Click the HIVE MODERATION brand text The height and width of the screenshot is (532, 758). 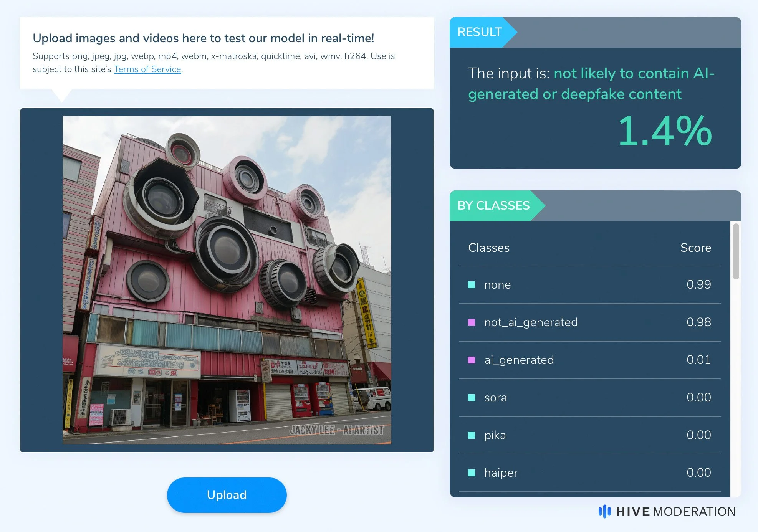pos(675,512)
